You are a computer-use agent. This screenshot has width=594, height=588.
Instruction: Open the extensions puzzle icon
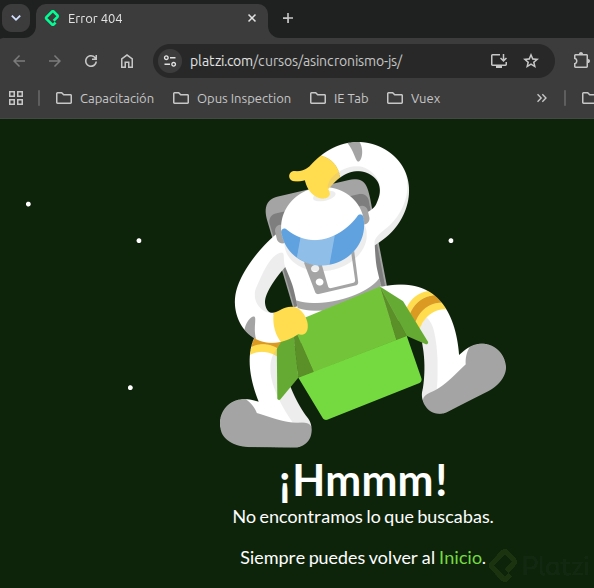[581, 61]
